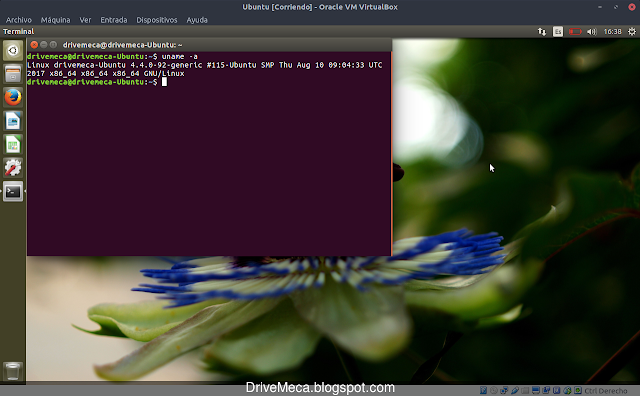Launch Firefox from the Unity launcher

(x=13, y=97)
